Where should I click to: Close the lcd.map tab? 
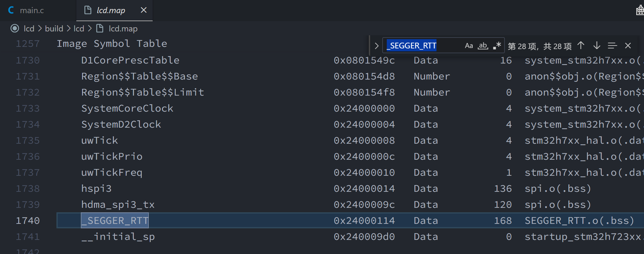(x=144, y=10)
